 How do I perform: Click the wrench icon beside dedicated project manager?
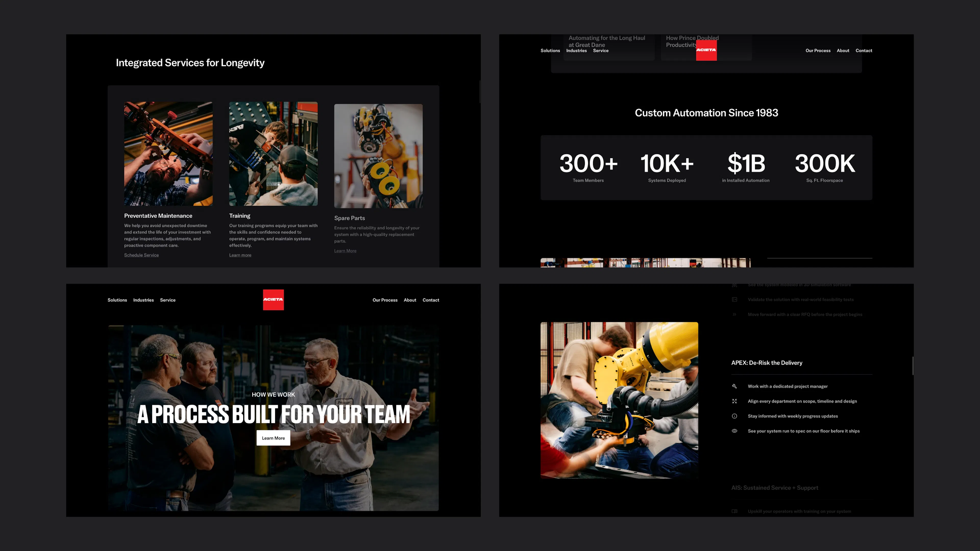734,386
